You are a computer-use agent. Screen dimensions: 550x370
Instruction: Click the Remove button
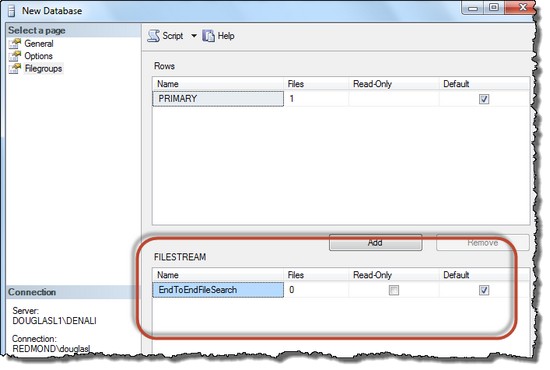[483, 242]
